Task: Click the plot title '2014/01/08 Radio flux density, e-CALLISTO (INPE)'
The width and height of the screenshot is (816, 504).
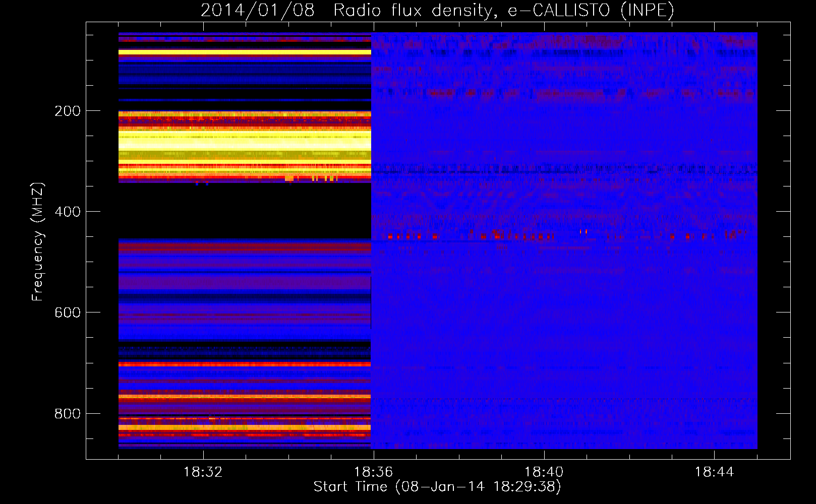Action: pos(437,10)
